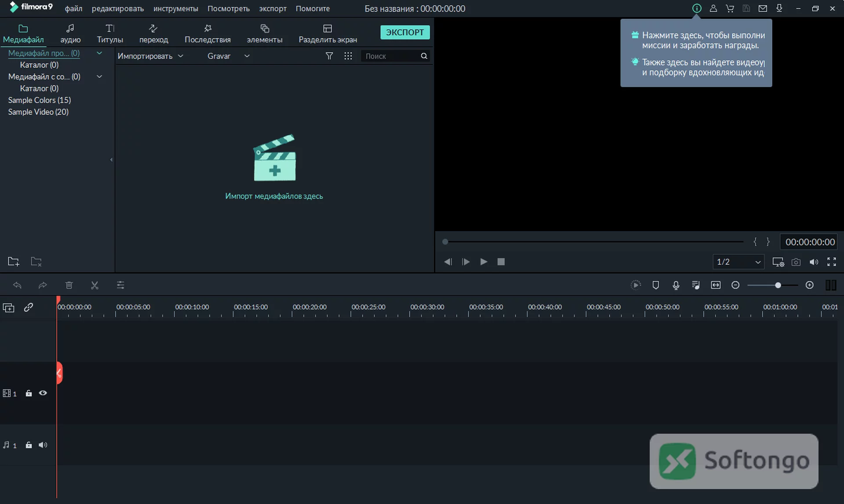Open the Gravar dropdown
The height and width of the screenshot is (504, 844).
[229, 56]
